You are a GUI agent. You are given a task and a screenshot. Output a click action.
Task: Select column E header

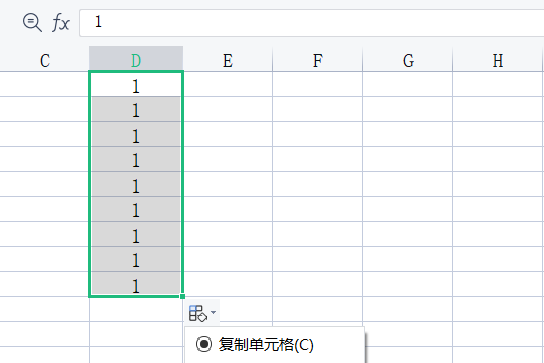pyautogui.click(x=228, y=59)
